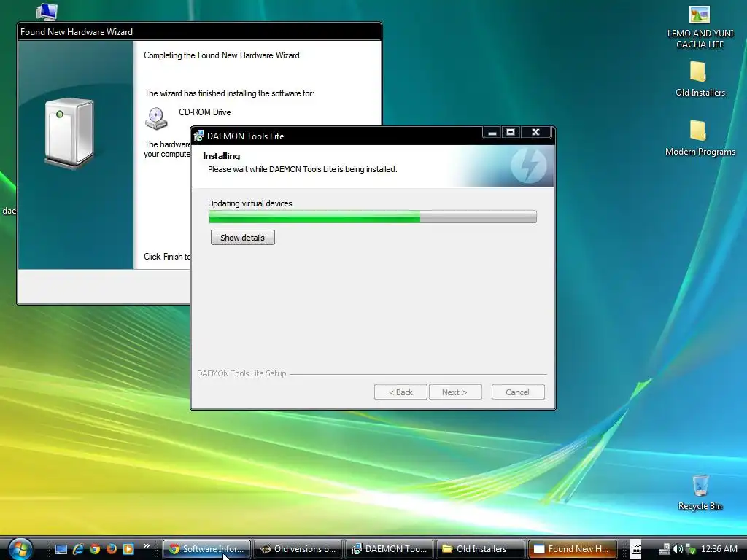
Task: Select the Modern Programs desktop folder
Action: (700, 138)
